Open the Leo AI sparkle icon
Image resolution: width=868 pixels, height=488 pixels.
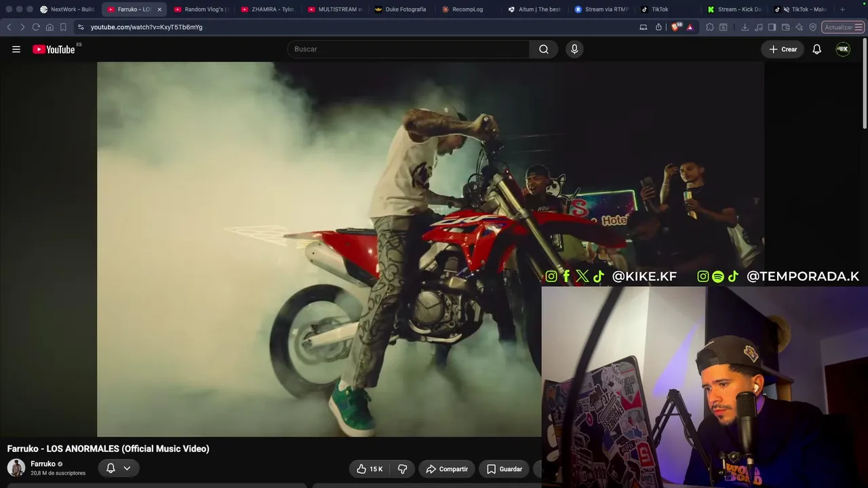pyautogui.click(x=800, y=27)
